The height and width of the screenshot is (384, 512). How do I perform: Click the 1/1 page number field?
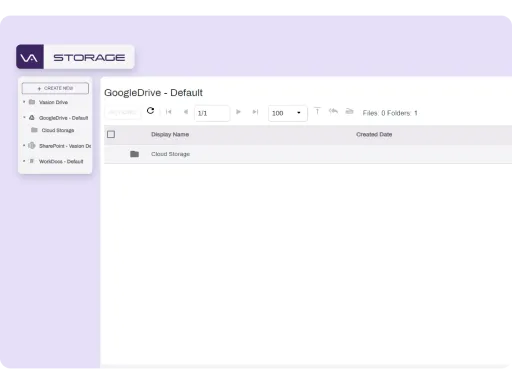point(212,113)
